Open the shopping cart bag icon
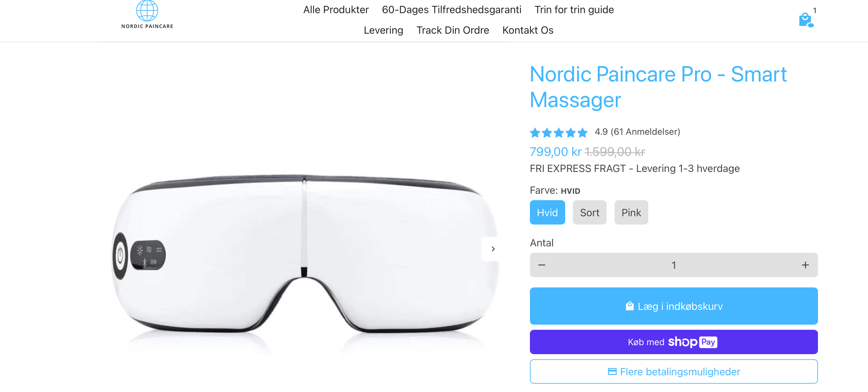The image size is (868, 392). pyautogui.click(x=805, y=20)
